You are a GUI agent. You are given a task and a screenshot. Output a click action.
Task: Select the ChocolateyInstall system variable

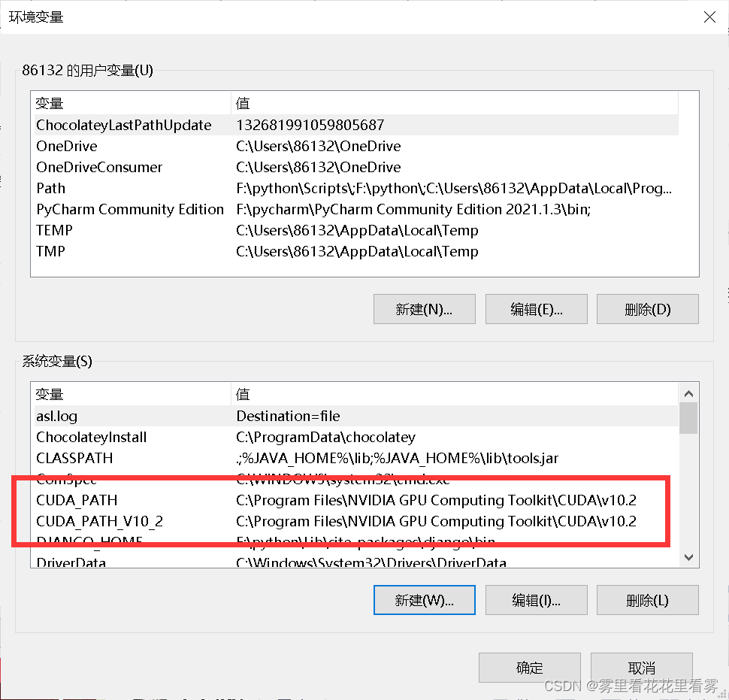point(356,437)
